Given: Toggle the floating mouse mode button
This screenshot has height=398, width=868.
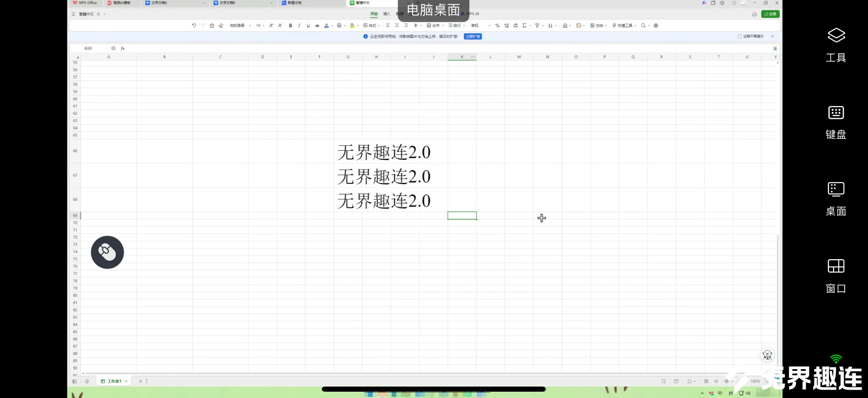Looking at the screenshot, I should click(107, 252).
